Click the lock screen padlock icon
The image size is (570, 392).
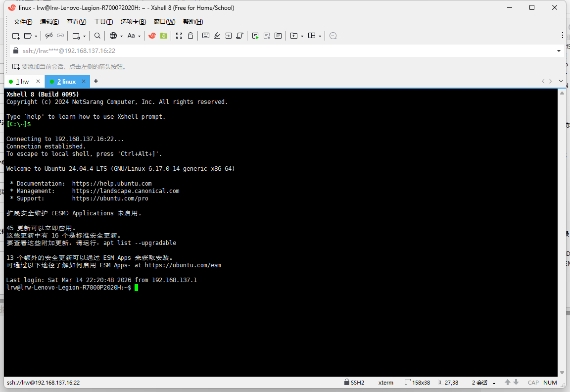[x=190, y=35]
